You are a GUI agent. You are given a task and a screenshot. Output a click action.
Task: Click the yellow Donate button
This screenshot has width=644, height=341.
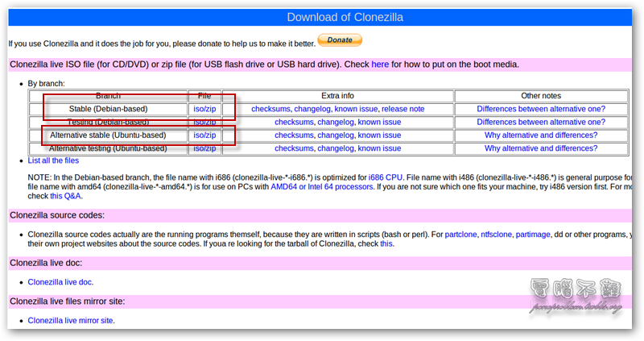tap(340, 40)
